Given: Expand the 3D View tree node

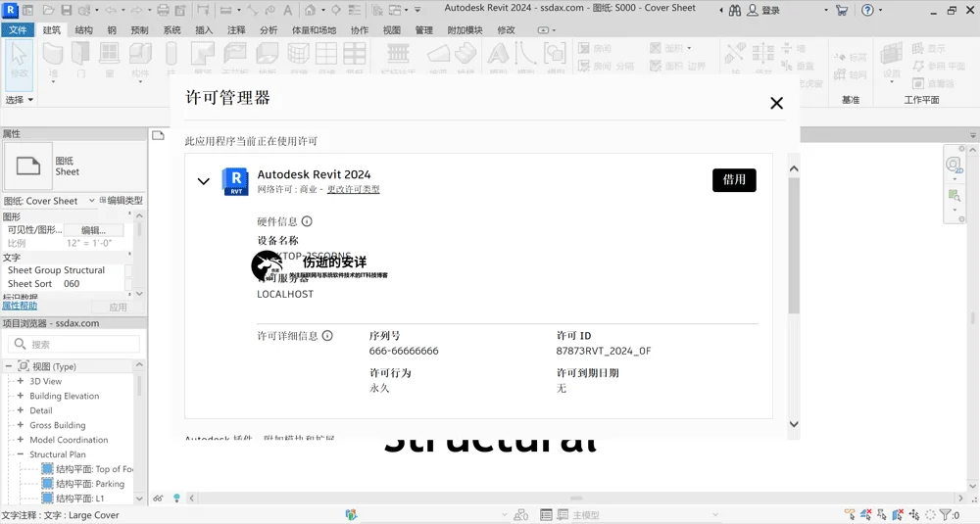Looking at the screenshot, I should coord(20,381).
